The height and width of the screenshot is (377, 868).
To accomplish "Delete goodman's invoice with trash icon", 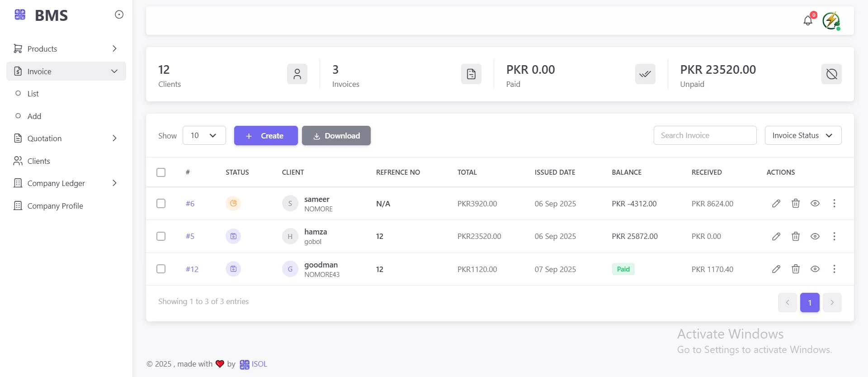I will [x=796, y=269].
